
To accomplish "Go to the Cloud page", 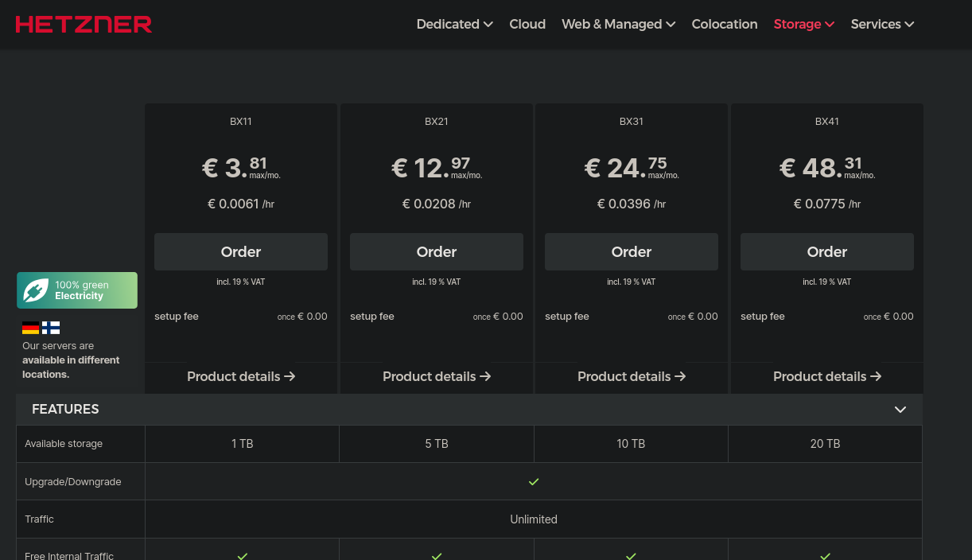I will 527,24.
